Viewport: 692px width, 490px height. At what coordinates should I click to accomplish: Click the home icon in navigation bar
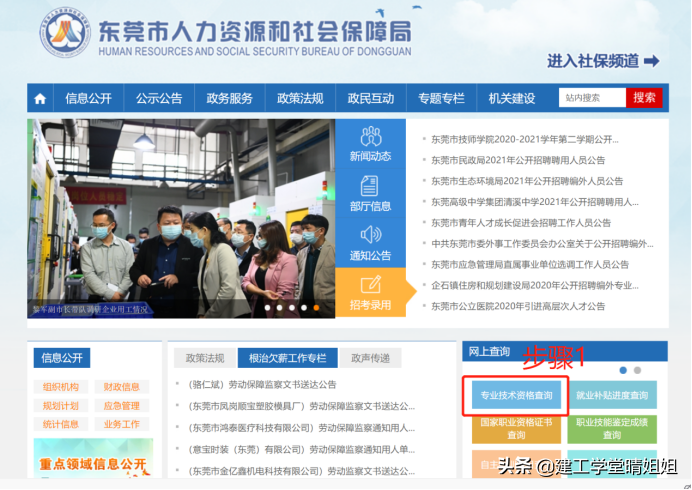(x=40, y=98)
